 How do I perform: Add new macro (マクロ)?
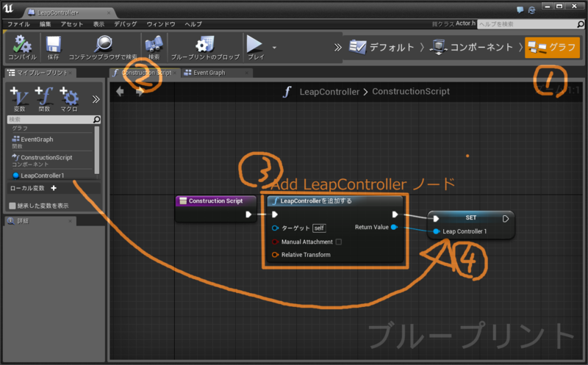click(69, 99)
